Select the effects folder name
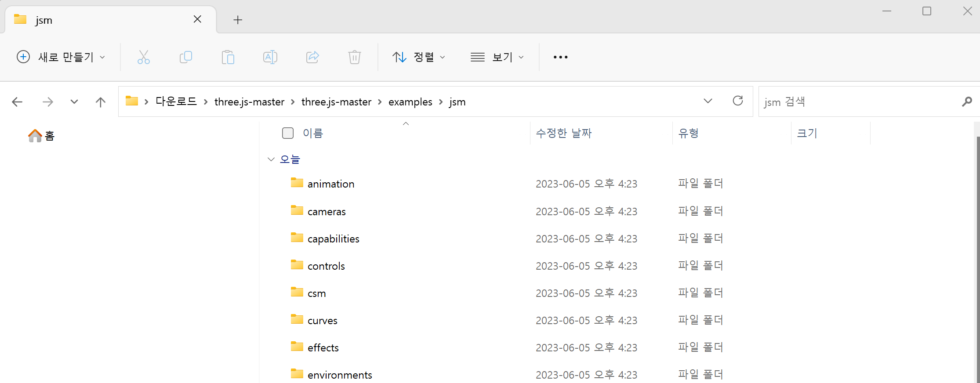The height and width of the screenshot is (383, 980). click(323, 348)
